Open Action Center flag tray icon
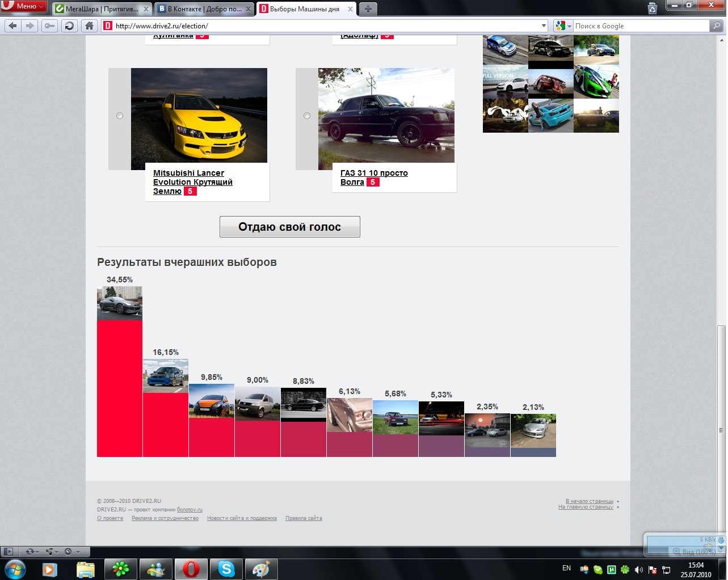This screenshot has width=728, height=580. (x=653, y=569)
